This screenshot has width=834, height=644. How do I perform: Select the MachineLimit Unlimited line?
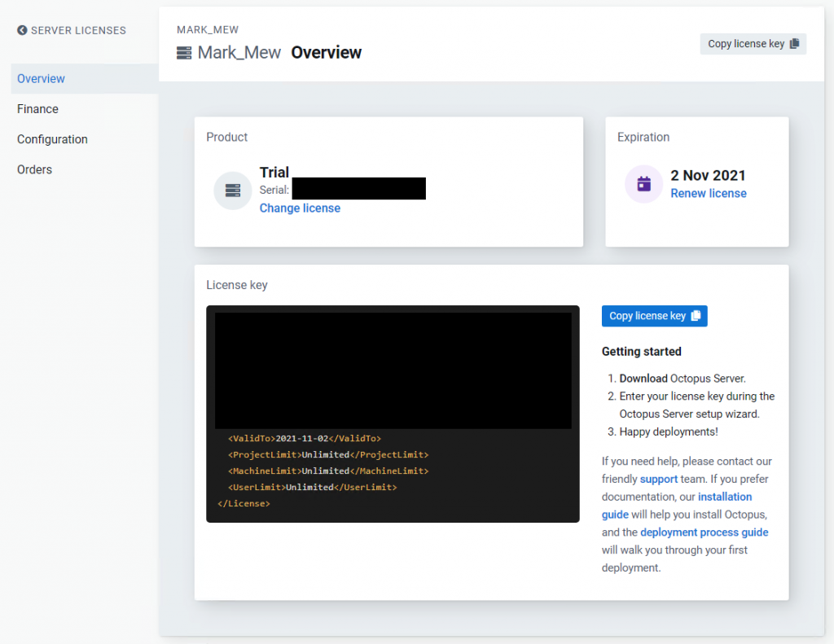[328, 471]
